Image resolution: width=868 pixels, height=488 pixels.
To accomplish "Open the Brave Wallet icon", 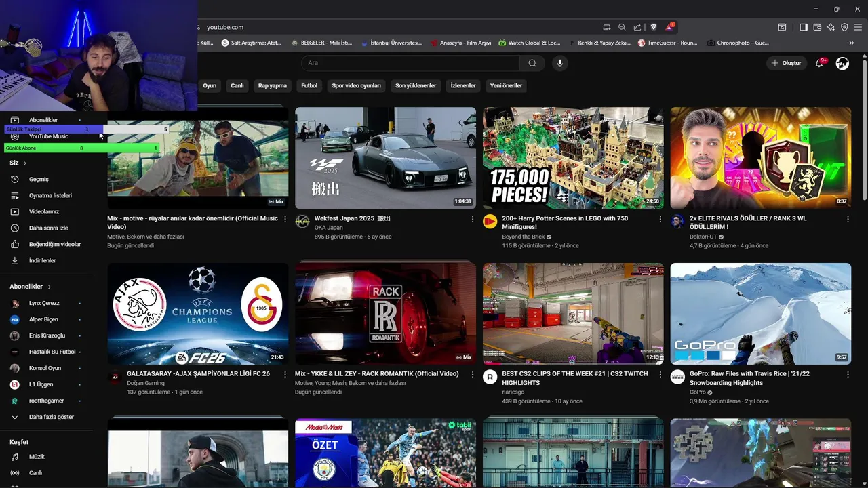I will point(817,27).
